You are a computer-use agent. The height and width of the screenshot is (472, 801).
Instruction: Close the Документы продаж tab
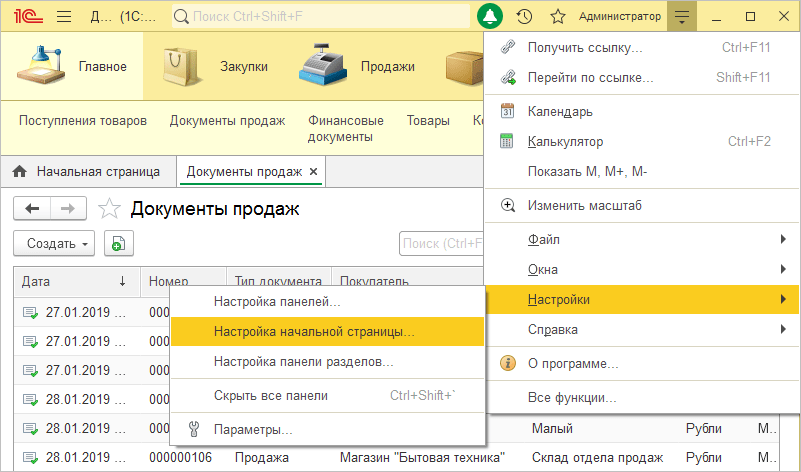tap(314, 172)
